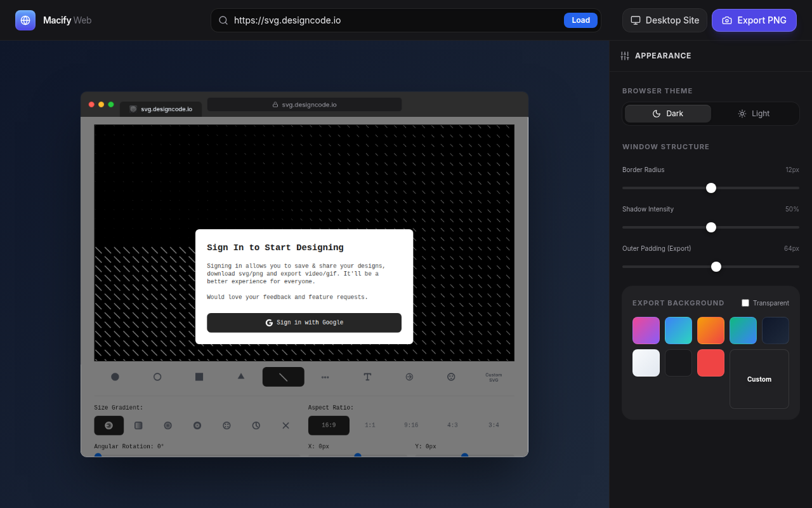Set aspect ratio to 3:4
The height and width of the screenshot is (508, 812).
click(494, 425)
